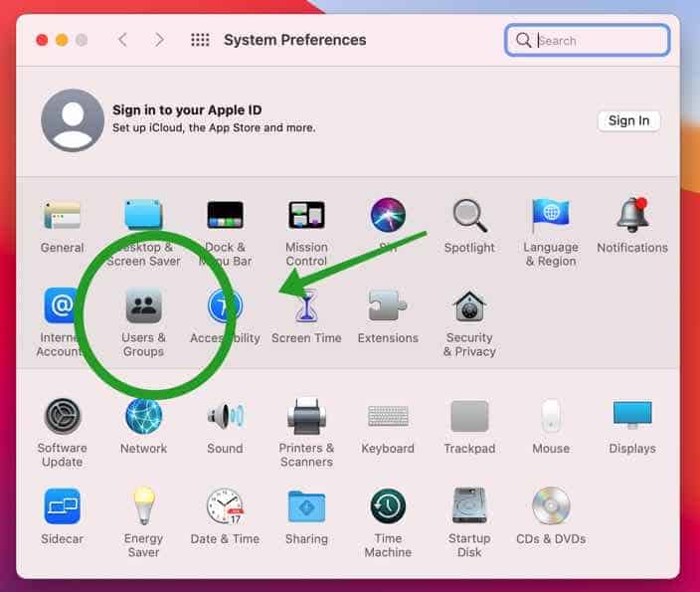Open Notifications preferences

[x=632, y=215]
